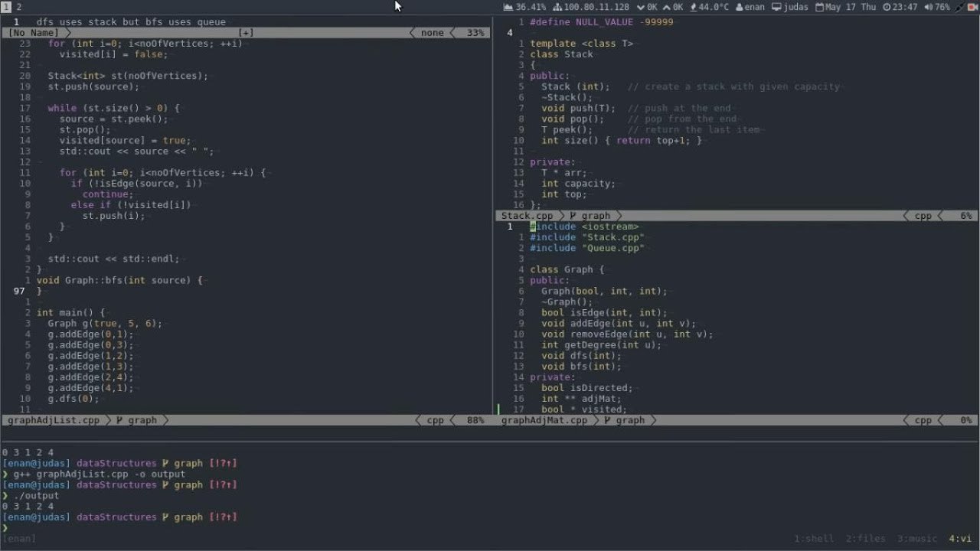Click the network icon beside 100.80.11.128
980x551 pixels.
(x=557, y=7)
